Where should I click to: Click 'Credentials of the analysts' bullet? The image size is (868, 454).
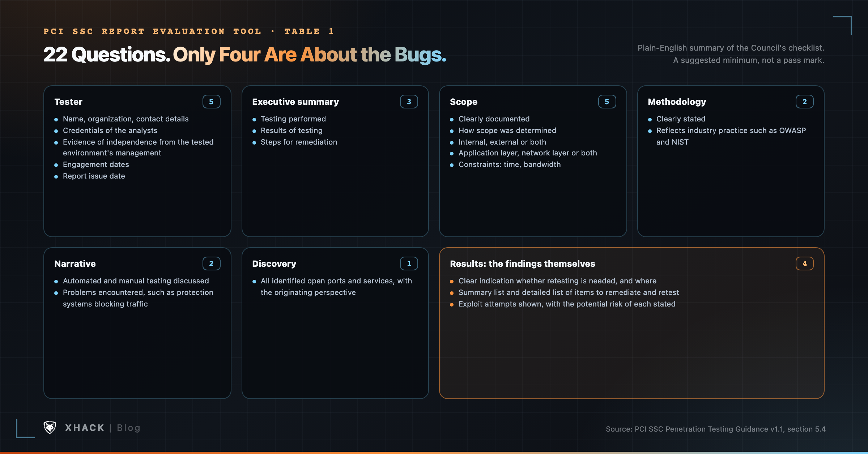[x=110, y=130]
